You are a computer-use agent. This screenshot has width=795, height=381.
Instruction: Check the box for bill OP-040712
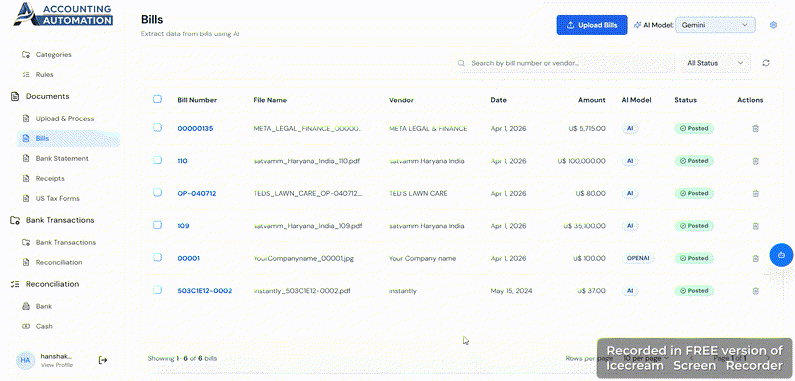[157, 192]
